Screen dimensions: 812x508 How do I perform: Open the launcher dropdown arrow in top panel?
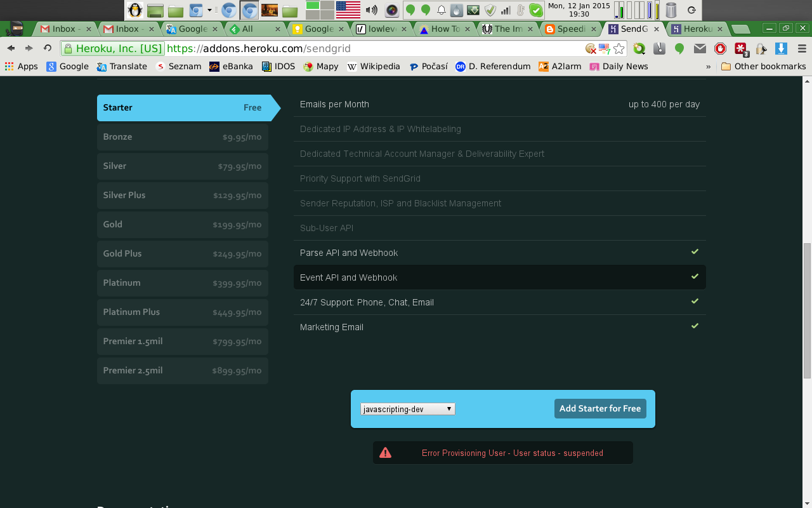pos(209,10)
